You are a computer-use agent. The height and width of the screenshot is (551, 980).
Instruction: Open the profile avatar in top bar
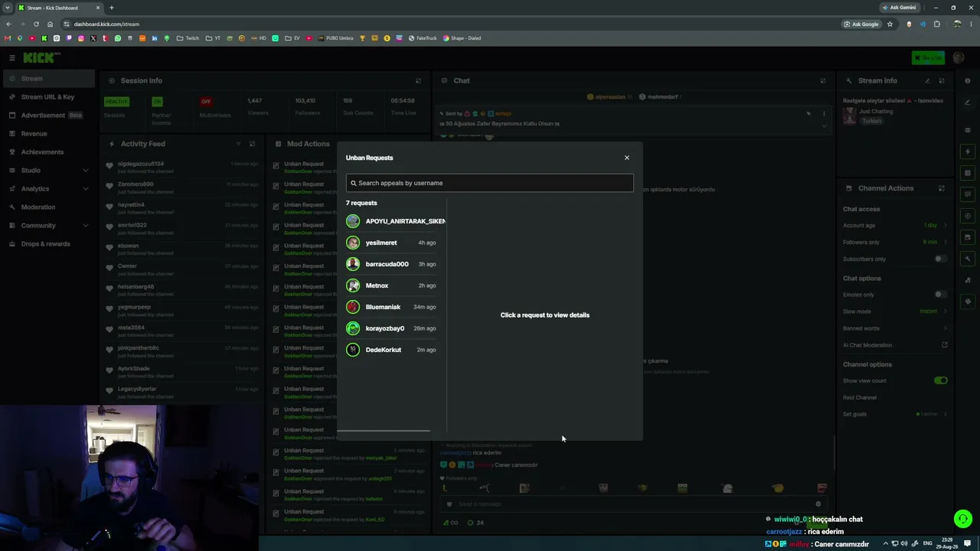pos(959,57)
